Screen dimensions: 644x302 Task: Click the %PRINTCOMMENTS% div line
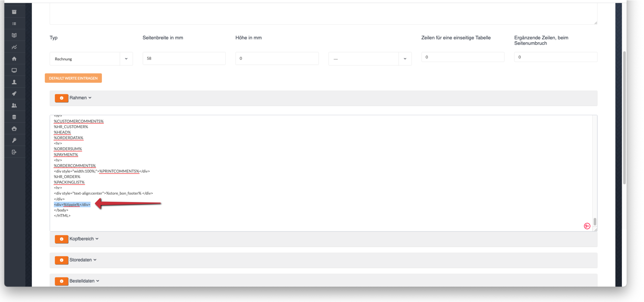pos(102,171)
